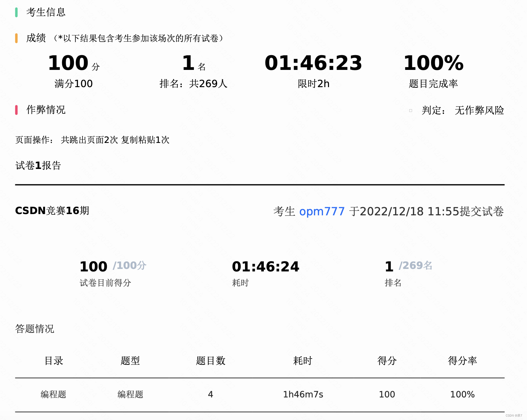Click the 题目完成率 label
Image resolution: width=527 pixels, height=420 pixels.
[433, 84]
